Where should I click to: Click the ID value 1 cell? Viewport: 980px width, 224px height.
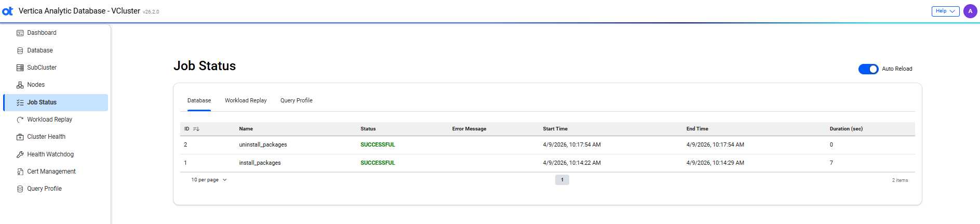coord(185,163)
